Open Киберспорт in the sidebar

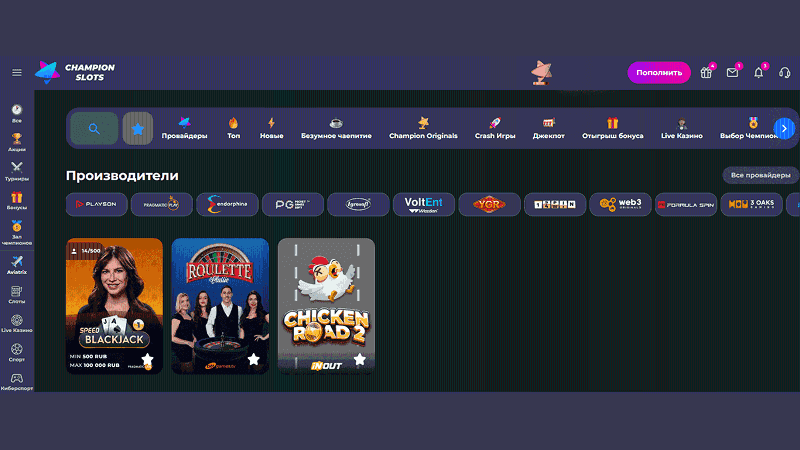pyautogui.click(x=17, y=382)
